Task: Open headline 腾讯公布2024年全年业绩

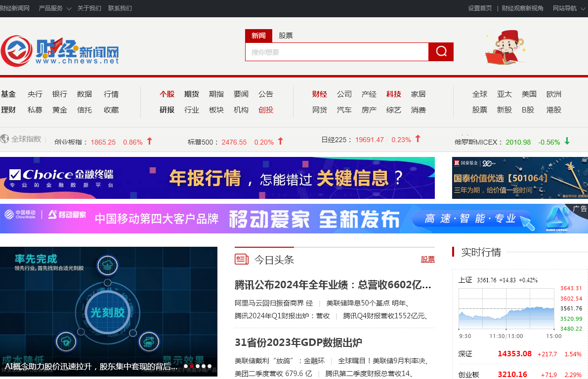Action: pyautogui.click(x=333, y=285)
